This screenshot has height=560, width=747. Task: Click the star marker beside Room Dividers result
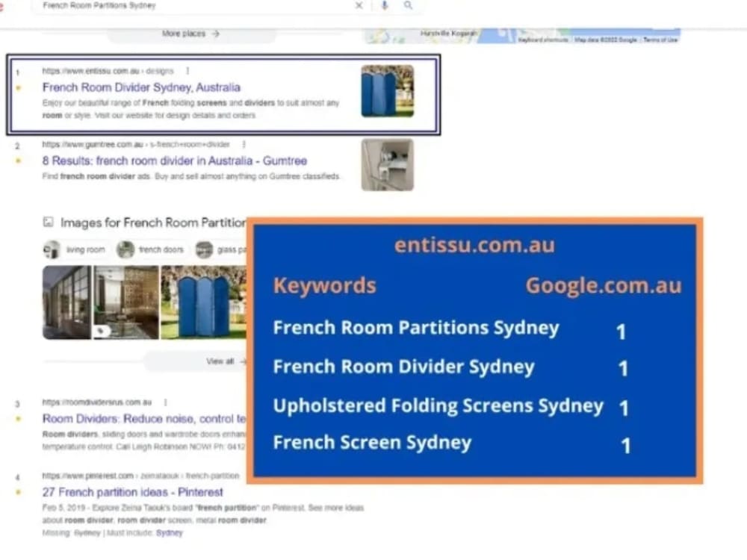(x=18, y=419)
